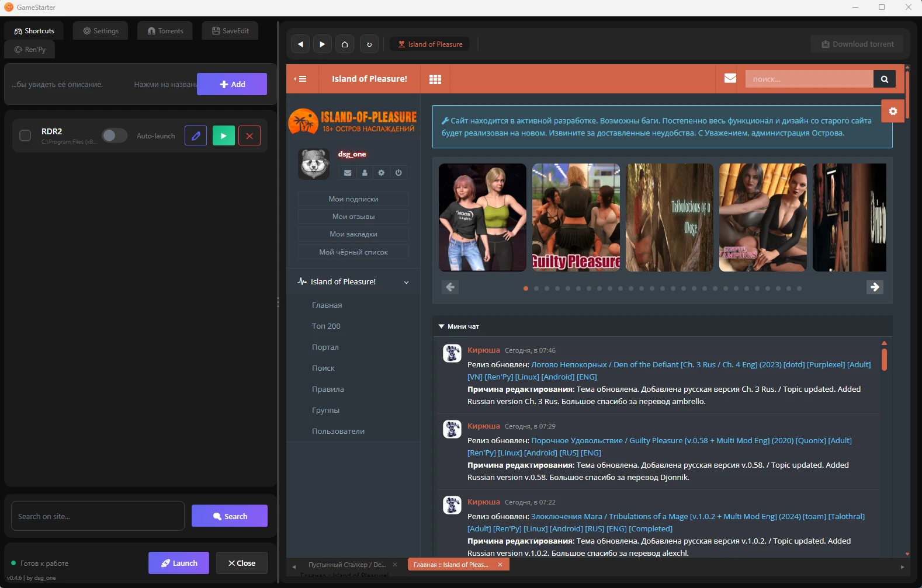
Task: Click the orange settings gear on site
Action: [x=893, y=111]
